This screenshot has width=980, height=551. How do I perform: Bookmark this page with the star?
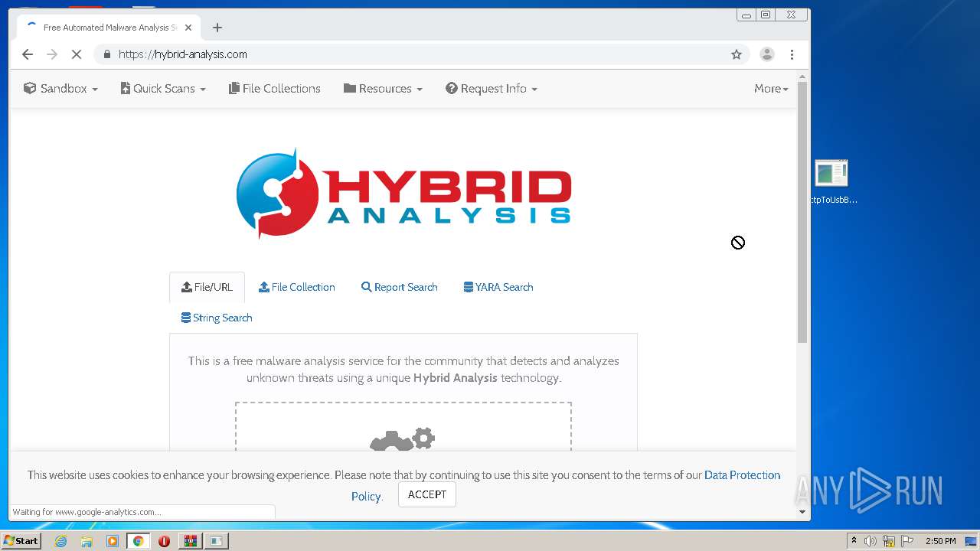[737, 54]
